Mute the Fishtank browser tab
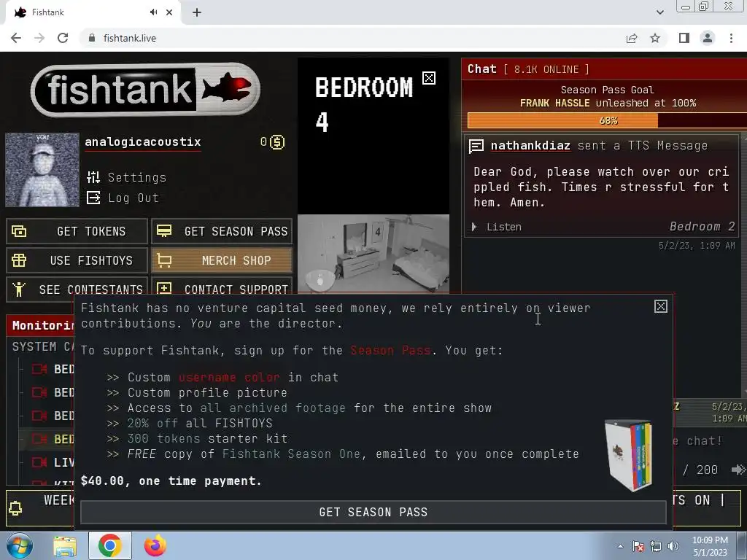This screenshot has height=560, width=747. coord(153,12)
